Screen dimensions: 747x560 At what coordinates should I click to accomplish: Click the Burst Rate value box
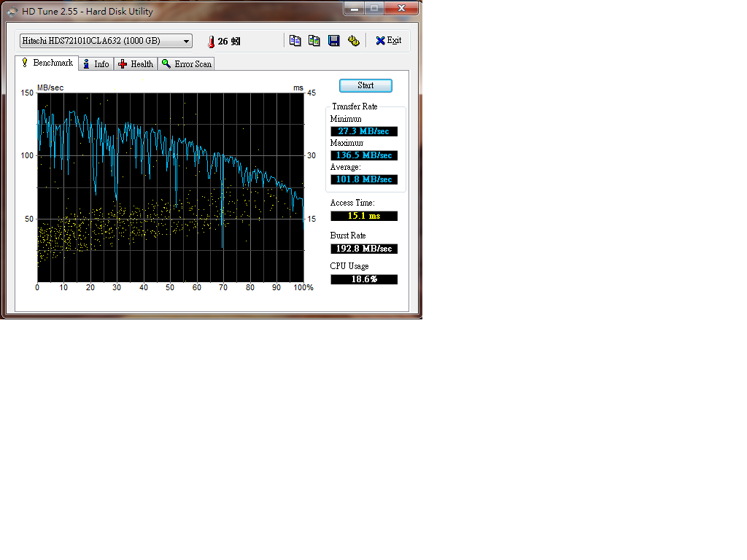364,249
